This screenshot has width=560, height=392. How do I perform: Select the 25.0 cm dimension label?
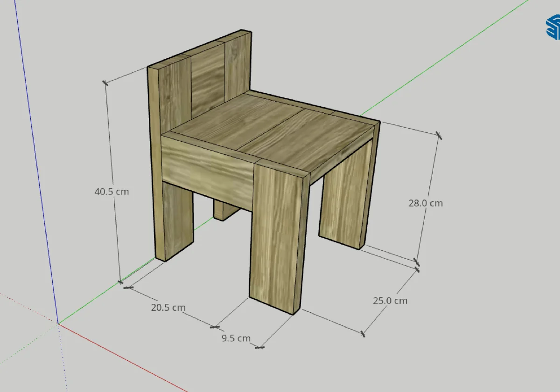[390, 301]
